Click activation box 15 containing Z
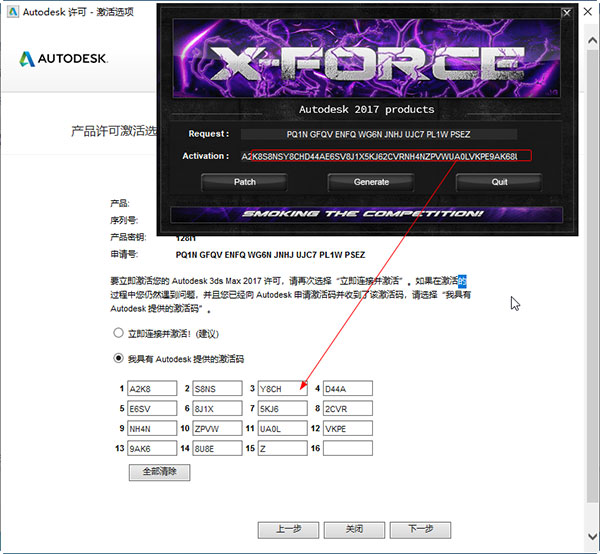 [283, 448]
